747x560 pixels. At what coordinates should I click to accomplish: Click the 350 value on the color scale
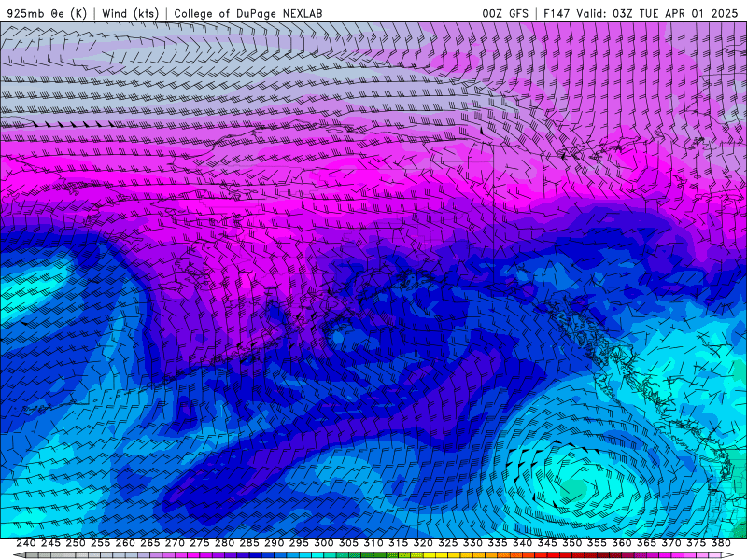[x=571, y=543]
